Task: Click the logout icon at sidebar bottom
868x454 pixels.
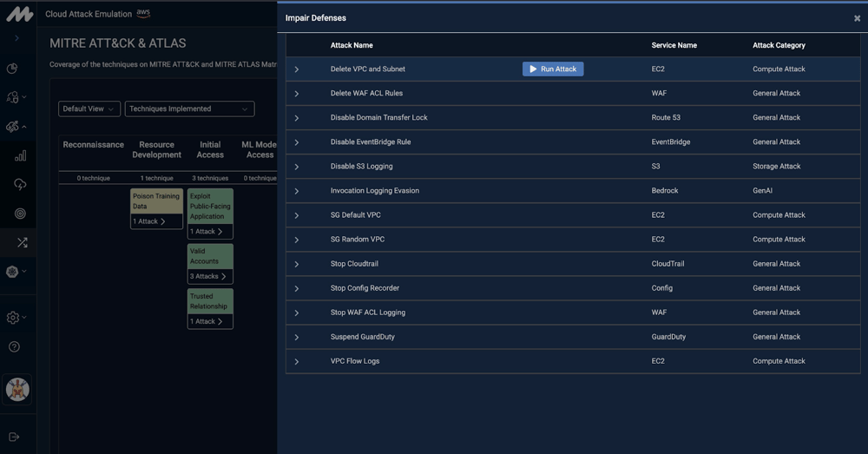Action: [14, 437]
